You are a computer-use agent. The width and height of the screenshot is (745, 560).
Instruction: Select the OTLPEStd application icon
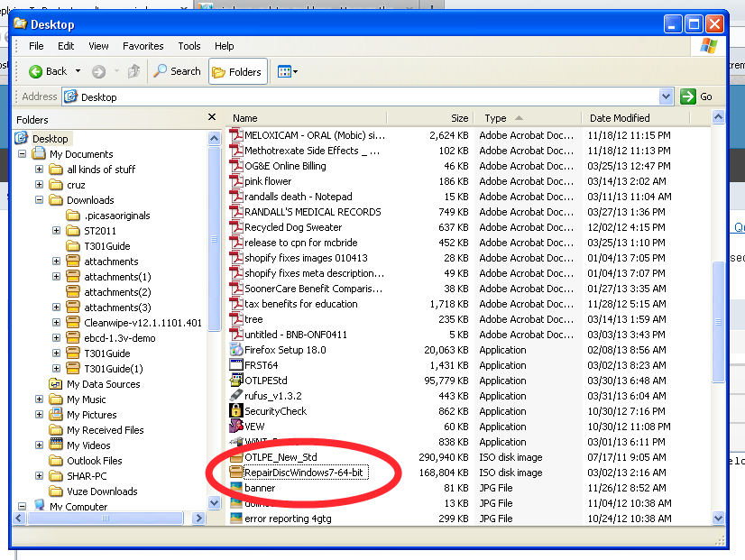click(236, 380)
